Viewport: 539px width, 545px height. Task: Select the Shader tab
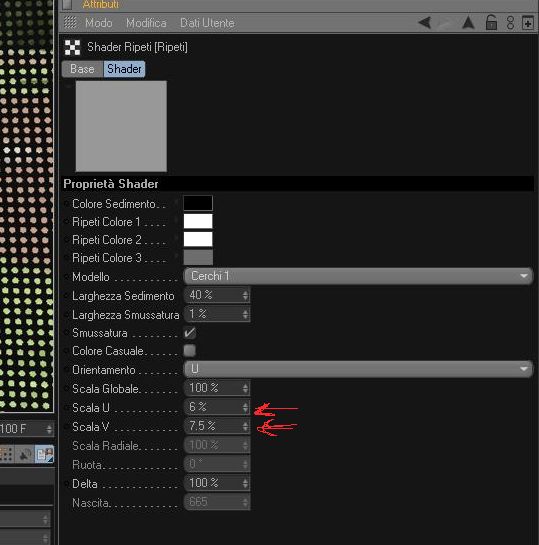[124, 69]
